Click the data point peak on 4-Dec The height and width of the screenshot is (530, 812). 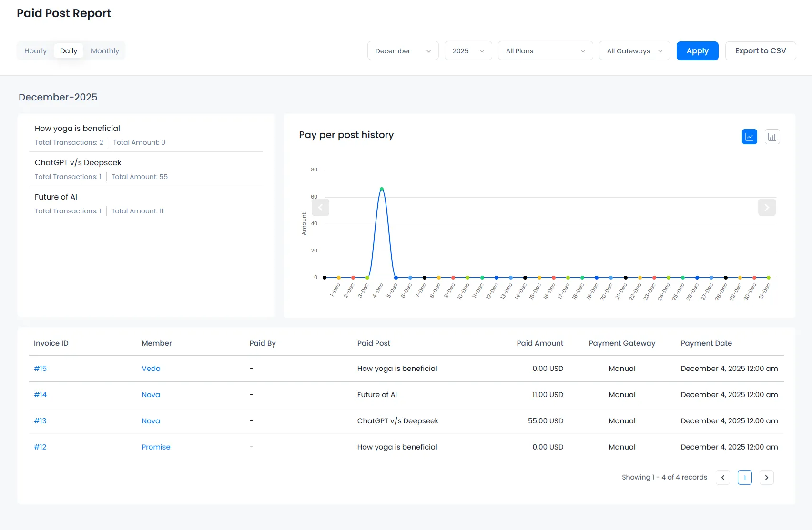[382, 189]
